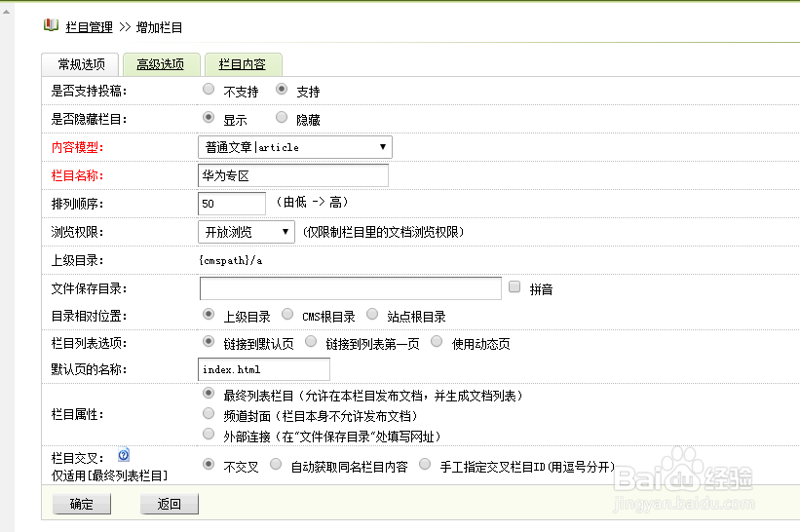Click the 默认页的名称 field showing index.html
Image resolution: width=800 pixels, height=532 pixels.
(264, 369)
